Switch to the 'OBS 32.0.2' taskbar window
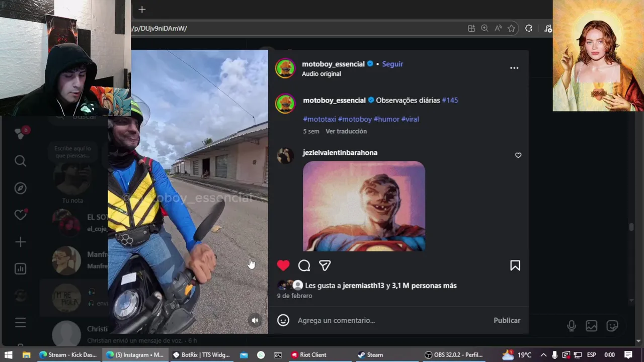This screenshot has height=362, width=644. click(454, 354)
